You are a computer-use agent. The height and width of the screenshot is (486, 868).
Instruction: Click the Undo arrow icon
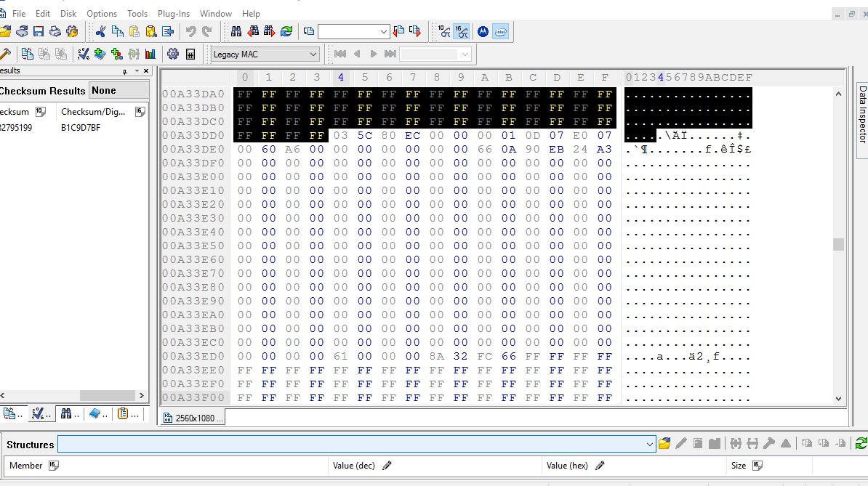pyautogui.click(x=190, y=31)
